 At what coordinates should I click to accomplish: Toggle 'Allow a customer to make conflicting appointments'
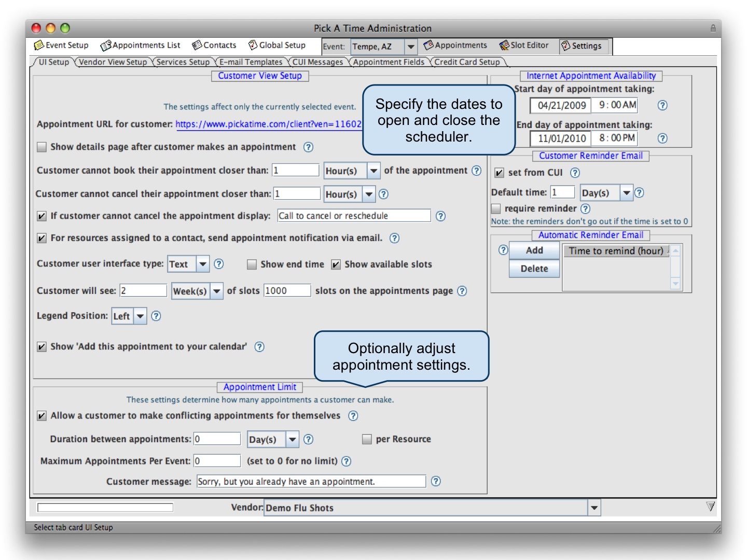point(42,416)
